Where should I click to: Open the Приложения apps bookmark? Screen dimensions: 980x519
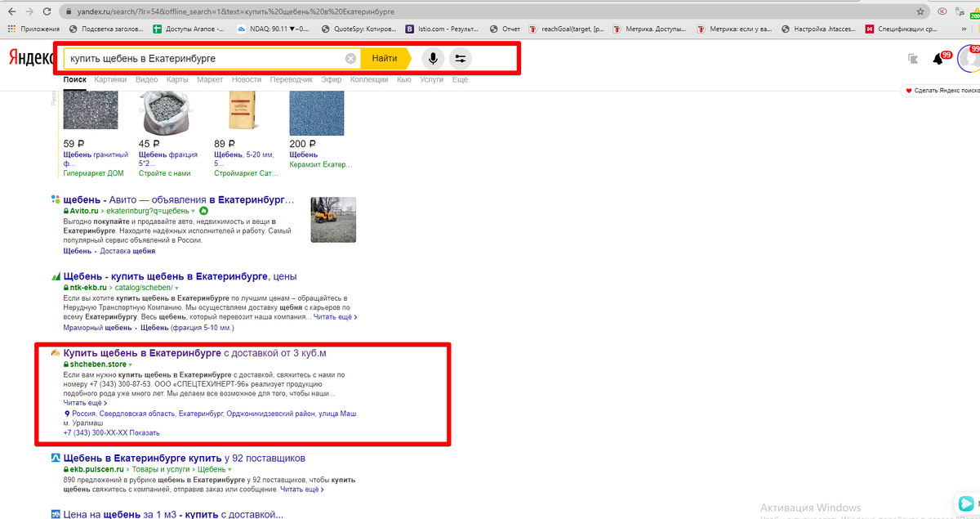pos(33,29)
